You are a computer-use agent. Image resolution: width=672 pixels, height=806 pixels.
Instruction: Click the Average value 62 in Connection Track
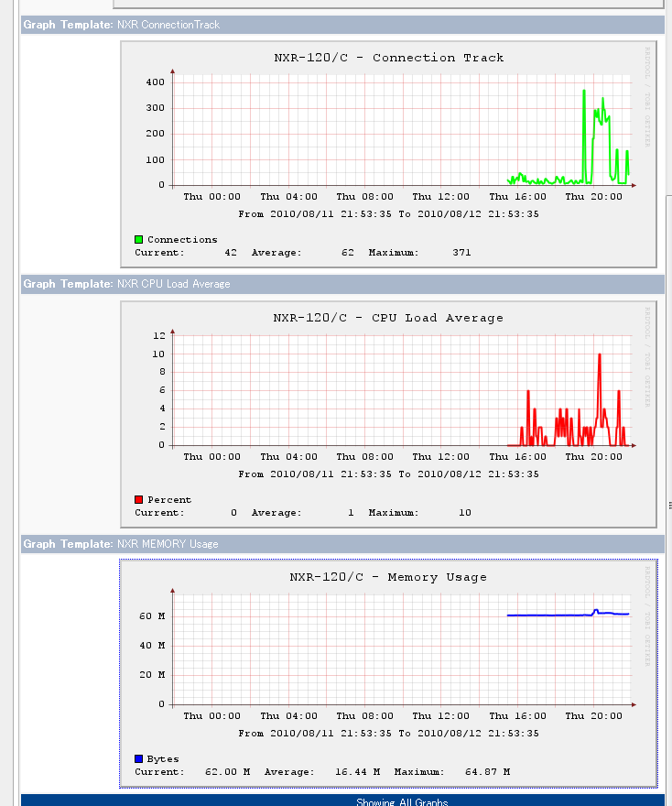(x=348, y=253)
